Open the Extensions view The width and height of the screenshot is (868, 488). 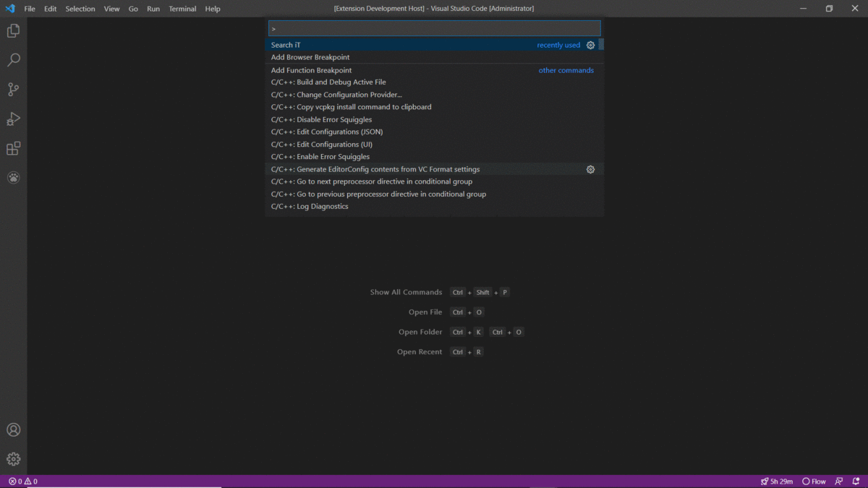[x=13, y=148]
